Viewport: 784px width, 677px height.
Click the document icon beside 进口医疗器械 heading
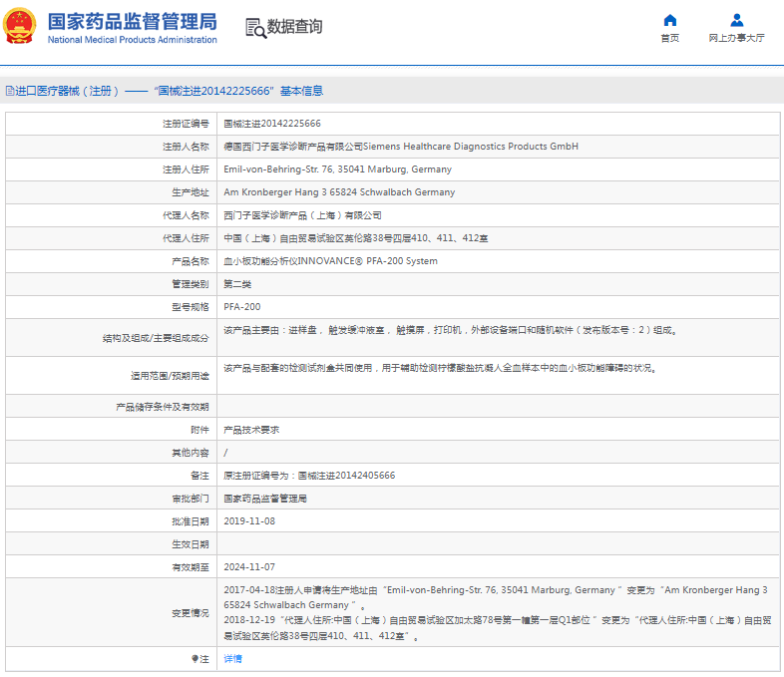[x=9, y=91]
